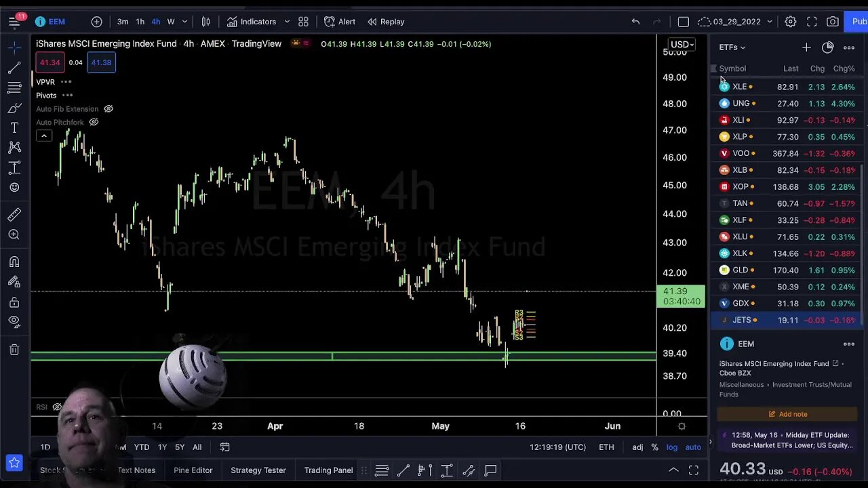The height and width of the screenshot is (488, 868).
Task: Open the Indicators dialog
Action: coord(252,22)
